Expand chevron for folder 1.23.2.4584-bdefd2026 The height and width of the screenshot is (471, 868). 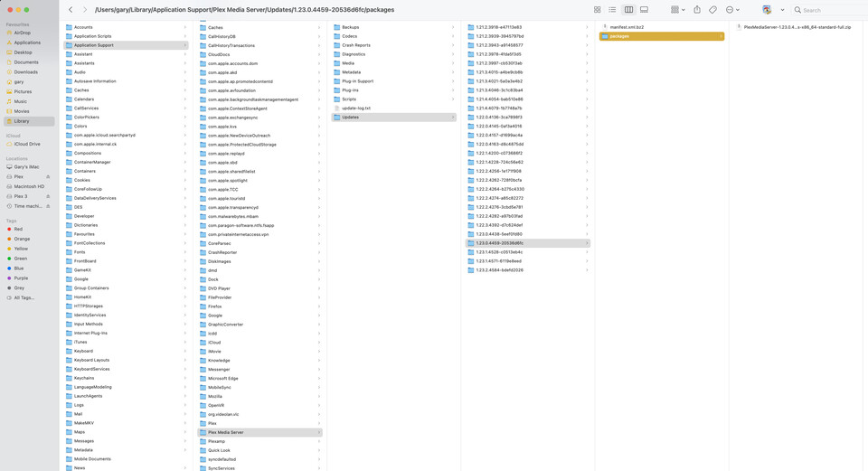pos(587,270)
